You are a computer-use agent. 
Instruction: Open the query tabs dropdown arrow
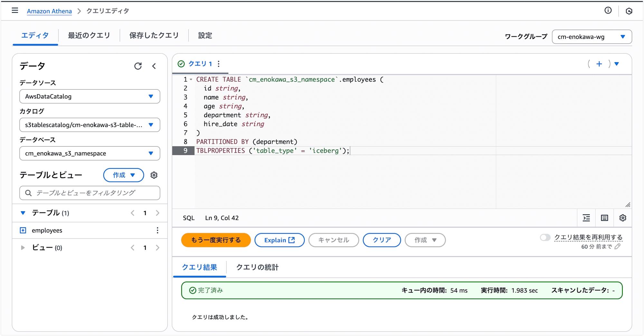pos(617,64)
